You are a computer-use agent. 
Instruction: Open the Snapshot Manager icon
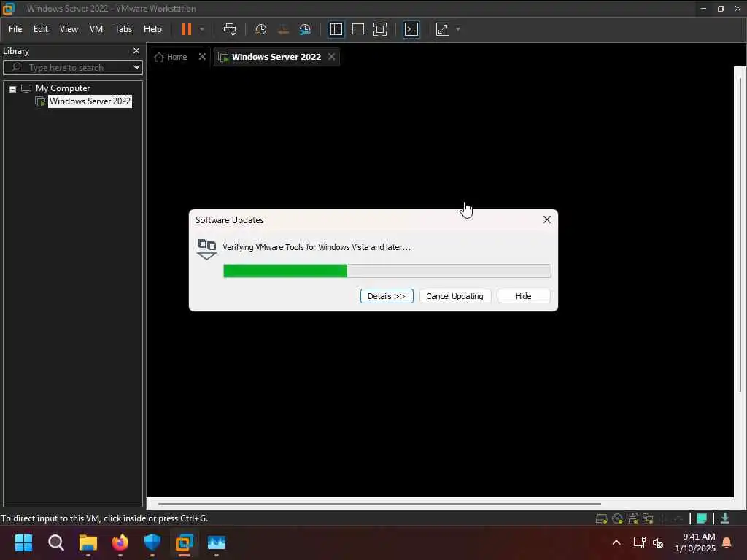tap(305, 29)
